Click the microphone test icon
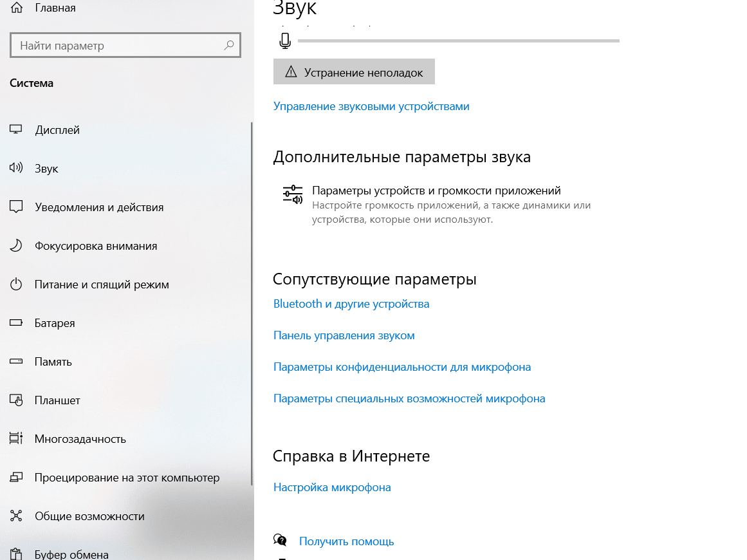 [285, 41]
